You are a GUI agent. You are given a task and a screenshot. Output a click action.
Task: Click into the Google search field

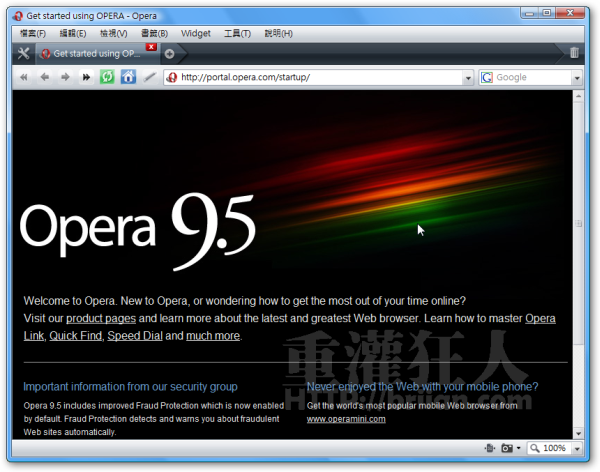(532, 77)
